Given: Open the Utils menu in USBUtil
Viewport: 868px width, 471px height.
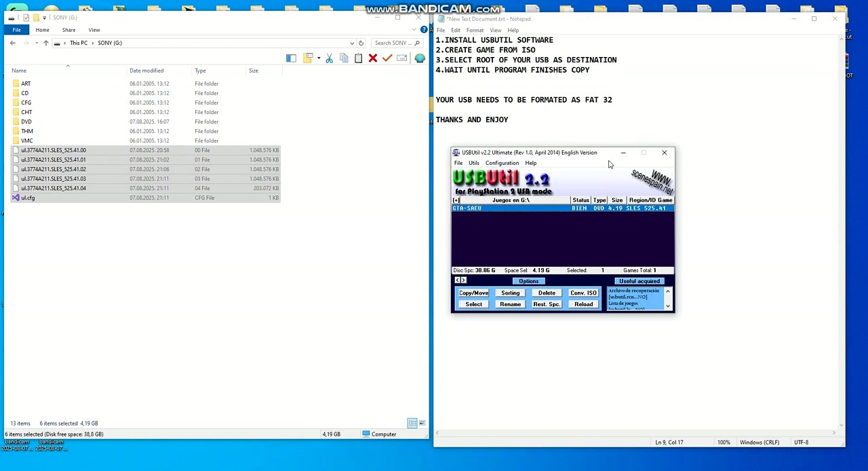Looking at the screenshot, I should [473, 163].
